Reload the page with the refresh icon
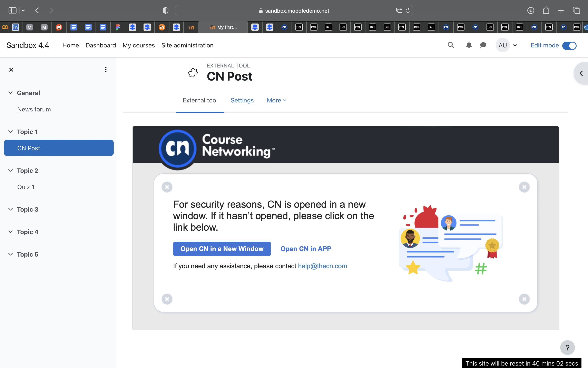The width and height of the screenshot is (588, 368). 408,10
